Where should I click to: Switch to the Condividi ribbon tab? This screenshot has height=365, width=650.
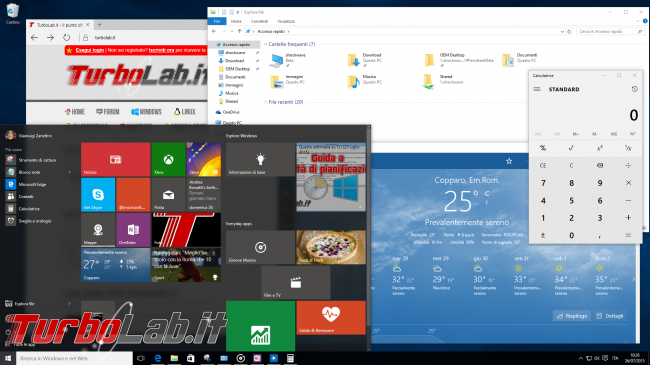260,21
